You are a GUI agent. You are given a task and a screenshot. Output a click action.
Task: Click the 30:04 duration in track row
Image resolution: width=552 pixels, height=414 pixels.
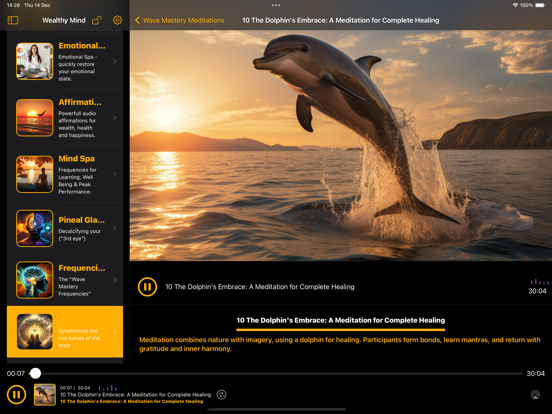(x=537, y=291)
